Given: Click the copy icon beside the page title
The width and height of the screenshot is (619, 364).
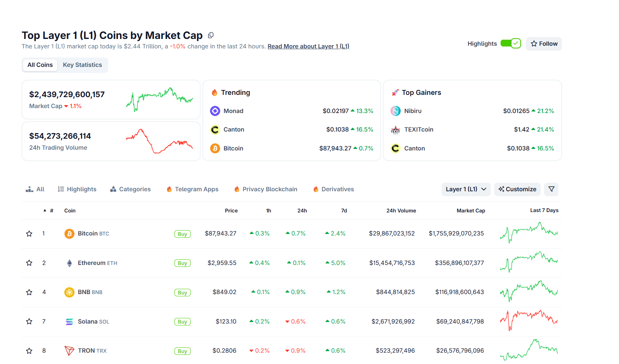Looking at the screenshot, I should (211, 35).
